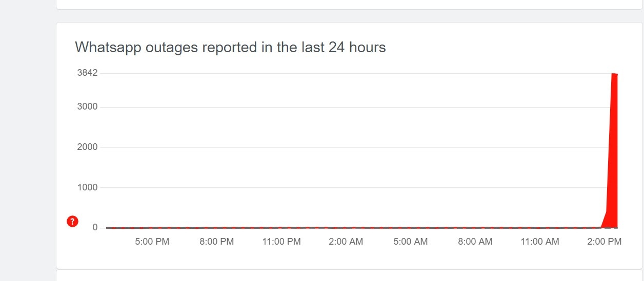Click the 3000 y-axis label
This screenshot has width=644, height=281.
87,107
